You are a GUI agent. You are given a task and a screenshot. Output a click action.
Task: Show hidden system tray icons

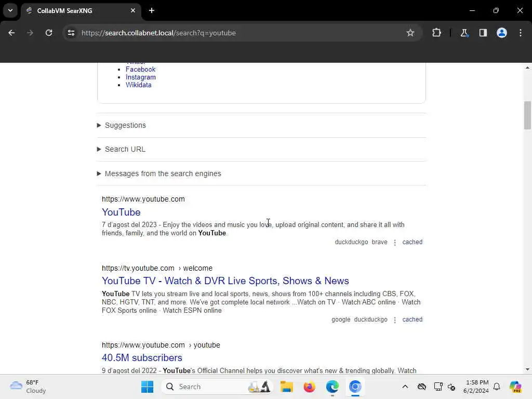(405, 387)
